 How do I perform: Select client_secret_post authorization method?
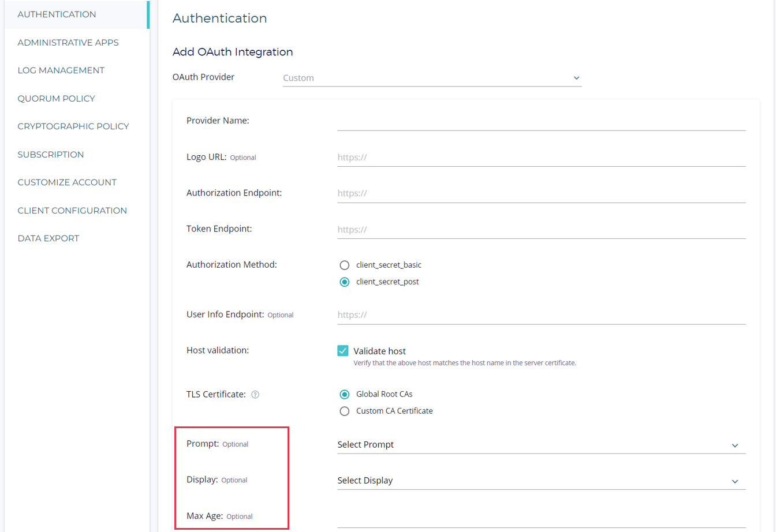tap(345, 282)
